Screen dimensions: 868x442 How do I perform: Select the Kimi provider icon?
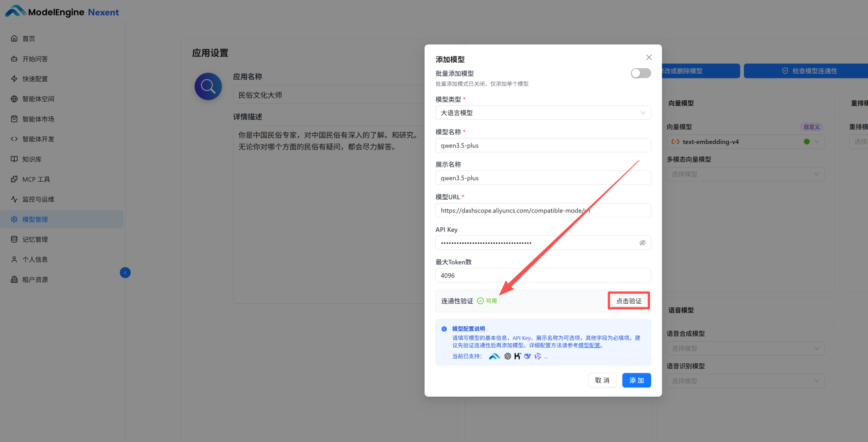[x=517, y=356]
